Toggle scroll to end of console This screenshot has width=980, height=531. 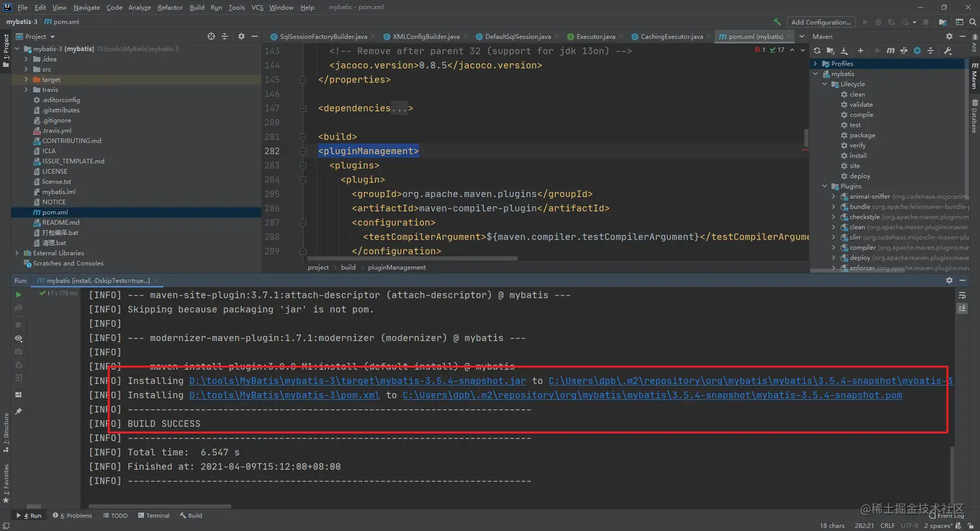(962, 309)
